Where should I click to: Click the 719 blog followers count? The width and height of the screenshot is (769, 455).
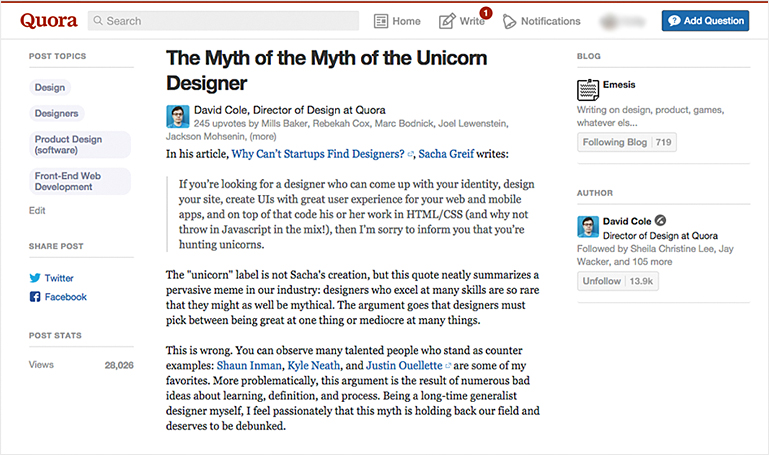(664, 142)
